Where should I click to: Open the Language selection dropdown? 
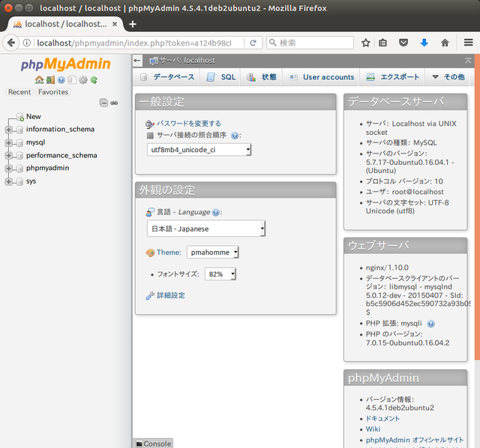click(206, 228)
